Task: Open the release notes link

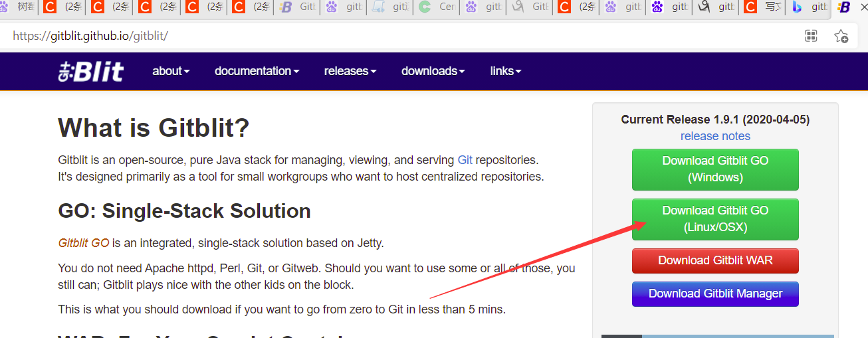Action: (715, 136)
